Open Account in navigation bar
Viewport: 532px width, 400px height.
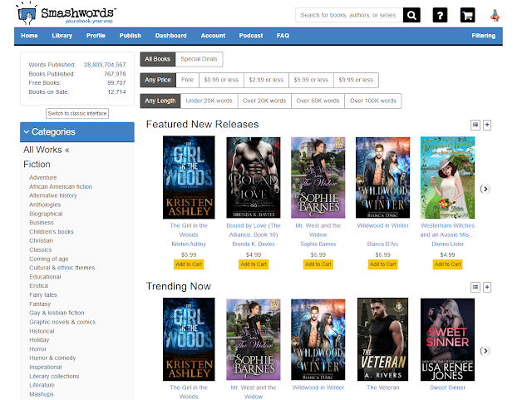(x=213, y=36)
